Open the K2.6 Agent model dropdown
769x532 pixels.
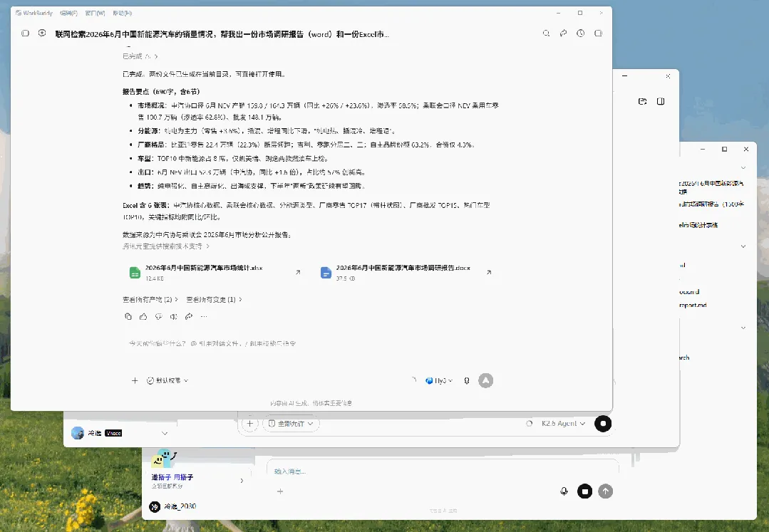click(562, 424)
